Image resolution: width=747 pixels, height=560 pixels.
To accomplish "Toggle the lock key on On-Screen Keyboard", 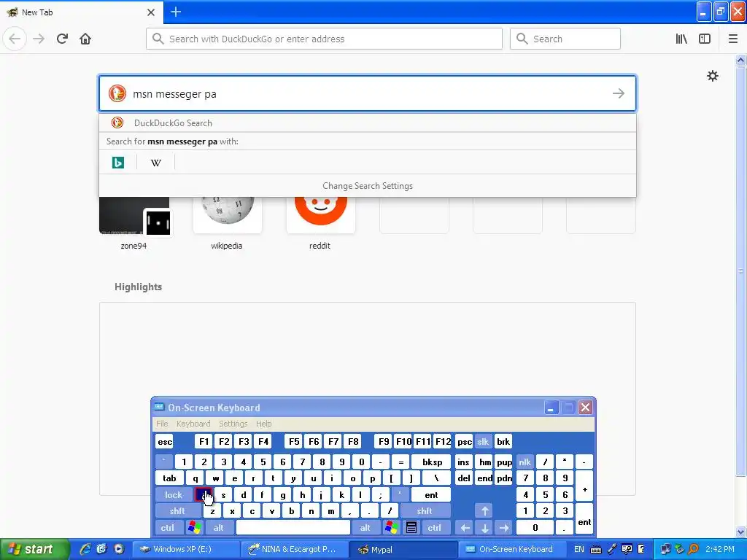I will [x=174, y=495].
